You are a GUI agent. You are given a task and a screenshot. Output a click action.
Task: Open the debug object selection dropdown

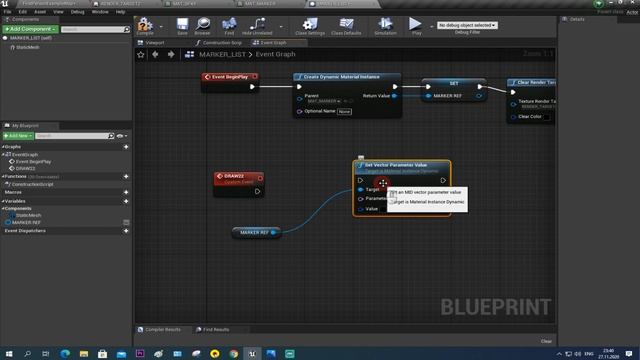click(467, 25)
